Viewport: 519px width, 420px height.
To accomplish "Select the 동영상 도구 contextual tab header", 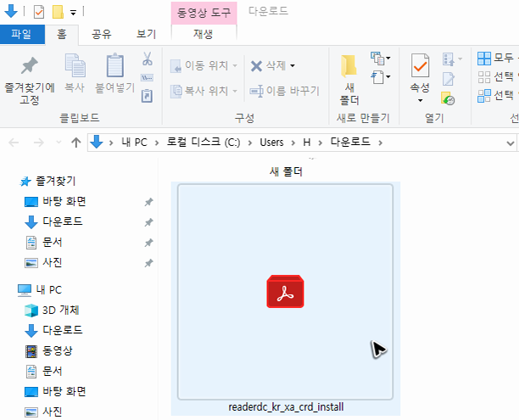I will coord(204,13).
